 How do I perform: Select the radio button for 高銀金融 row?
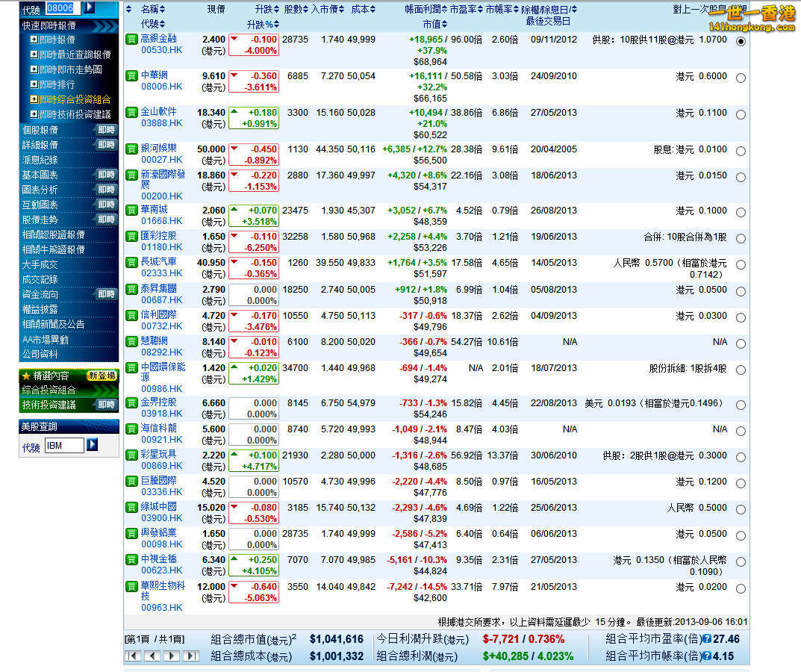[741, 41]
